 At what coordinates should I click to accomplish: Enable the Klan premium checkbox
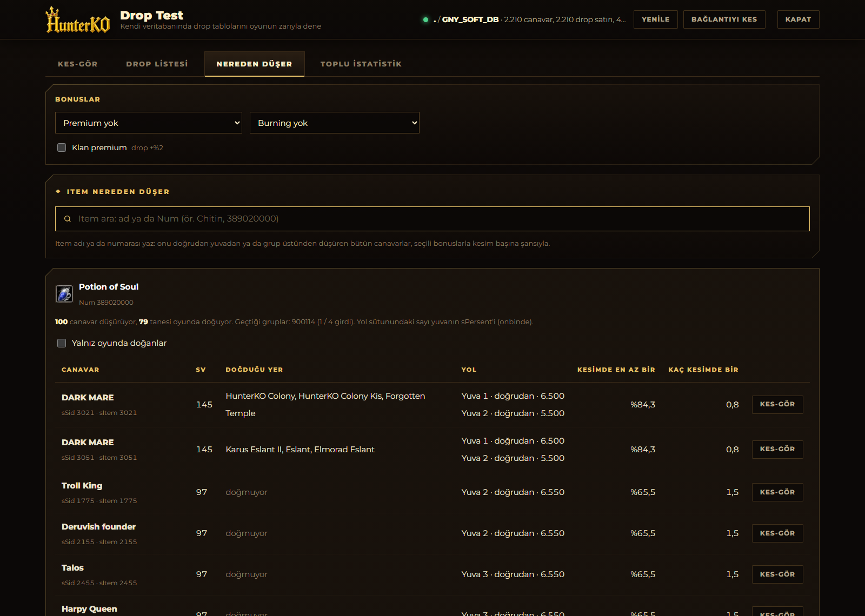coord(62,148)
